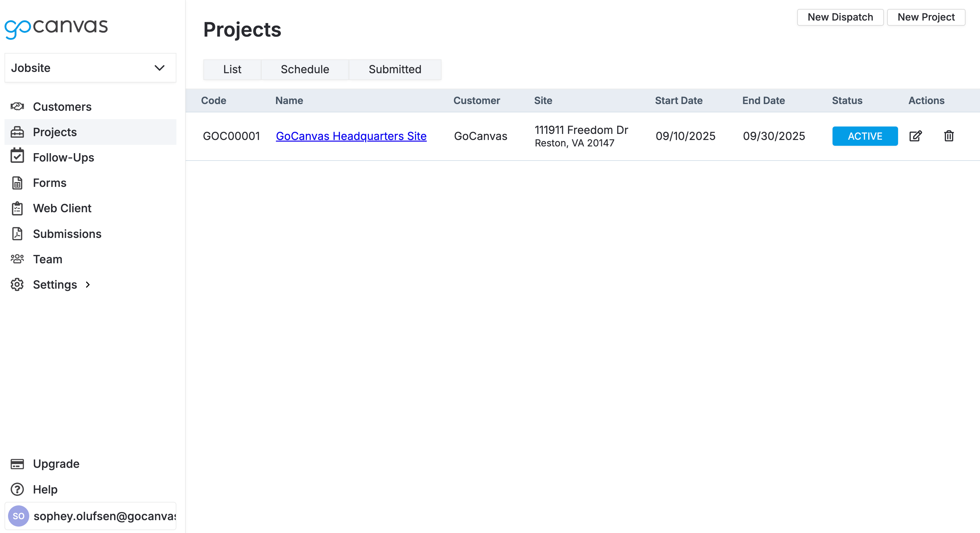Viewport: 980px width, 533px height.
Task: Open Help in the sidebar
Action: pos(90,489)
